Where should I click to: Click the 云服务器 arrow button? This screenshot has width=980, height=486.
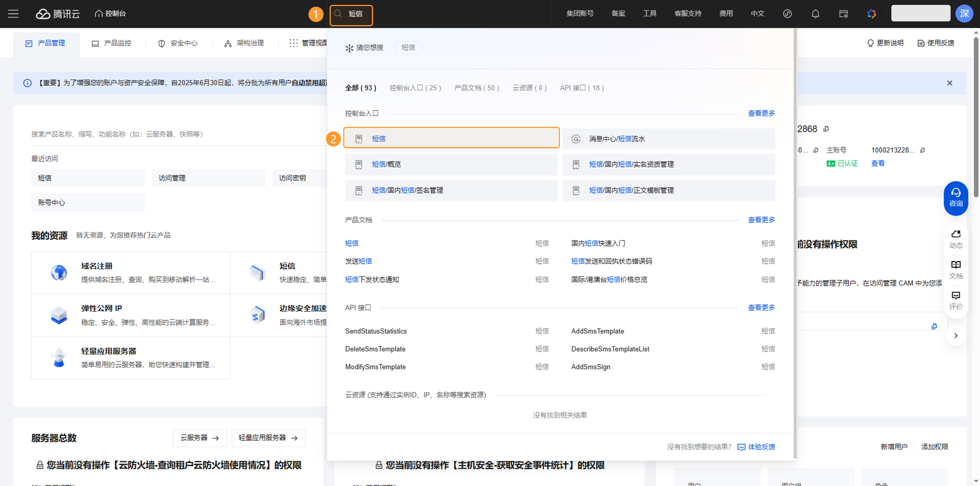200,438
